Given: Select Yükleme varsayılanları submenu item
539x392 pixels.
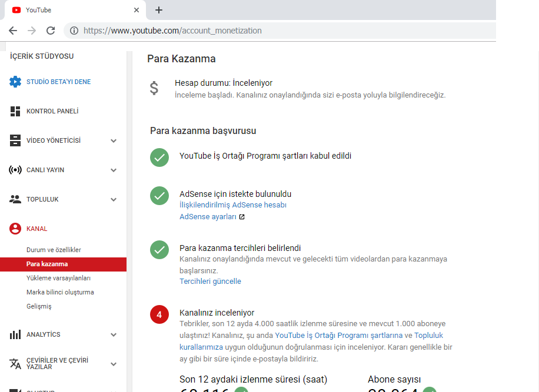Looking at the screenshot, I should (58, 278).
